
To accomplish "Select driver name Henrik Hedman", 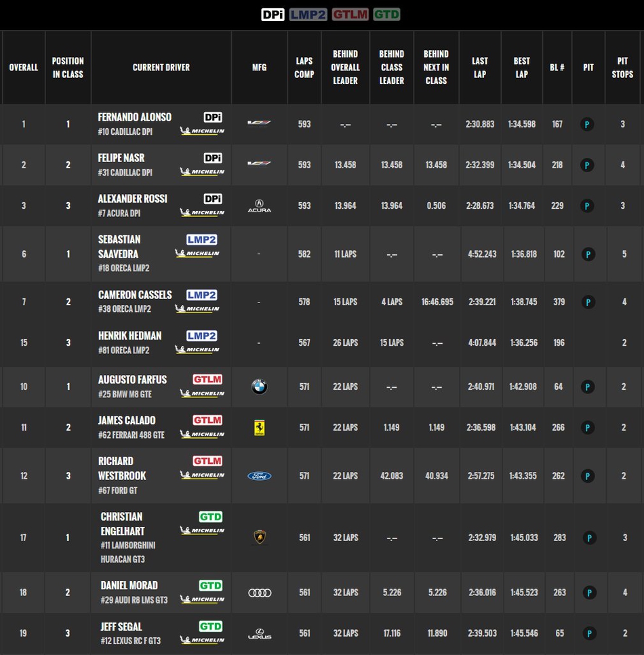I will tap(130, 336).
